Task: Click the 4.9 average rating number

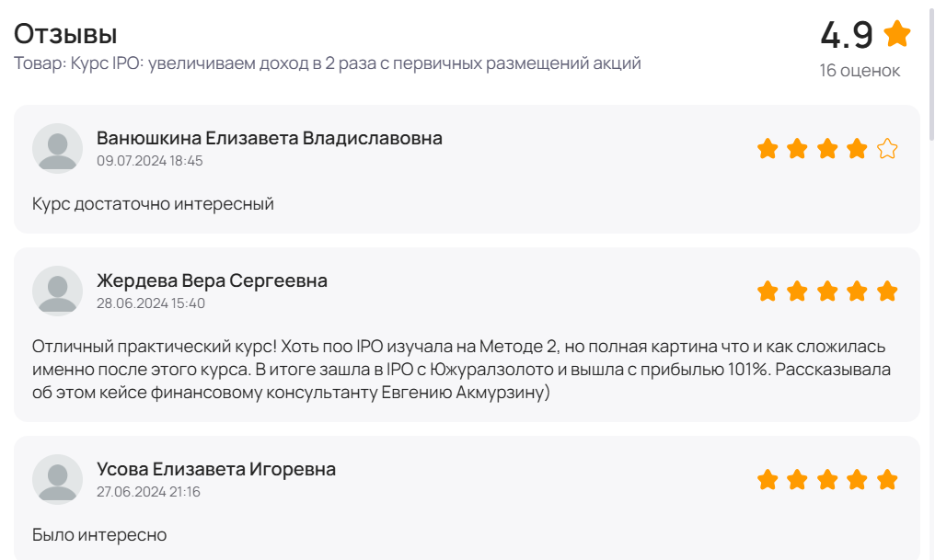Action: pyautogui.click(x=846, y=35)
